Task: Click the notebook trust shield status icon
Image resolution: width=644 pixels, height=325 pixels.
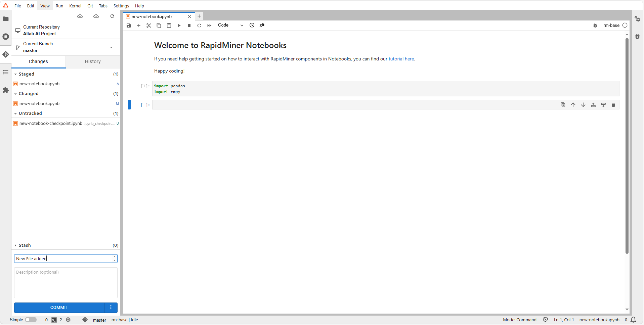Action: coord(545,320)
